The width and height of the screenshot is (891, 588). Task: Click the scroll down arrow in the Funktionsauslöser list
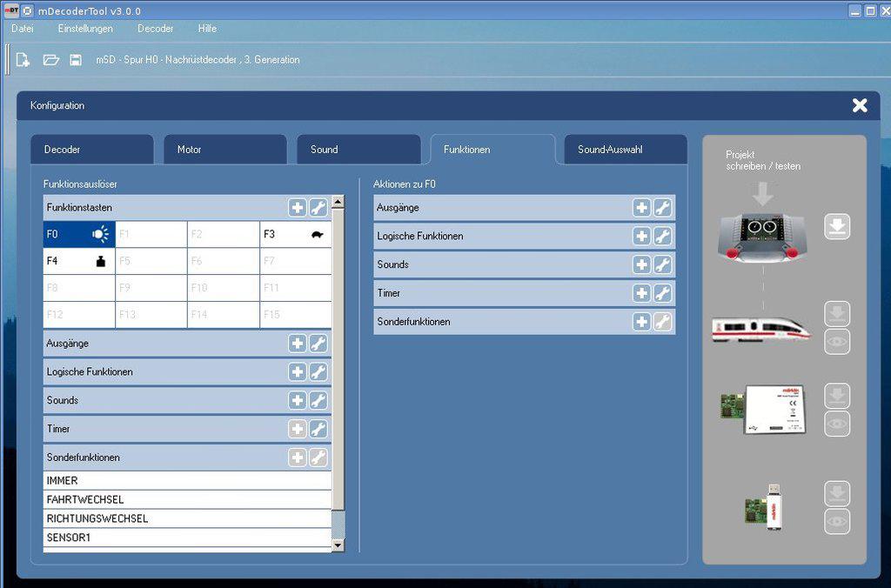coord(338,545)
